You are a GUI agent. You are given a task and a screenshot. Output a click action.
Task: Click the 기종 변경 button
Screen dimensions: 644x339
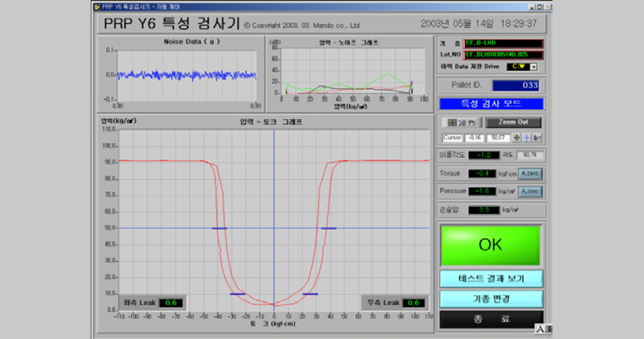point(491,299)
